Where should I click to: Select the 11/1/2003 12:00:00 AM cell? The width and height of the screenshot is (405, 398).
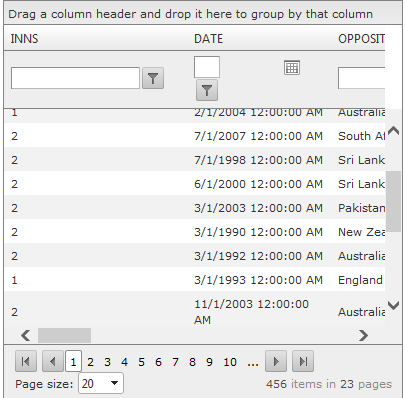[x=252, y=312]
